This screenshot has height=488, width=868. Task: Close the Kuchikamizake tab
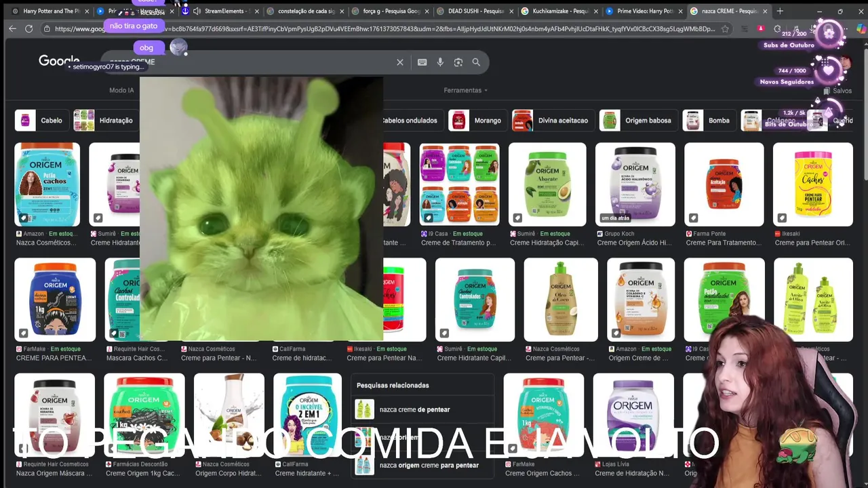[596, 11]
